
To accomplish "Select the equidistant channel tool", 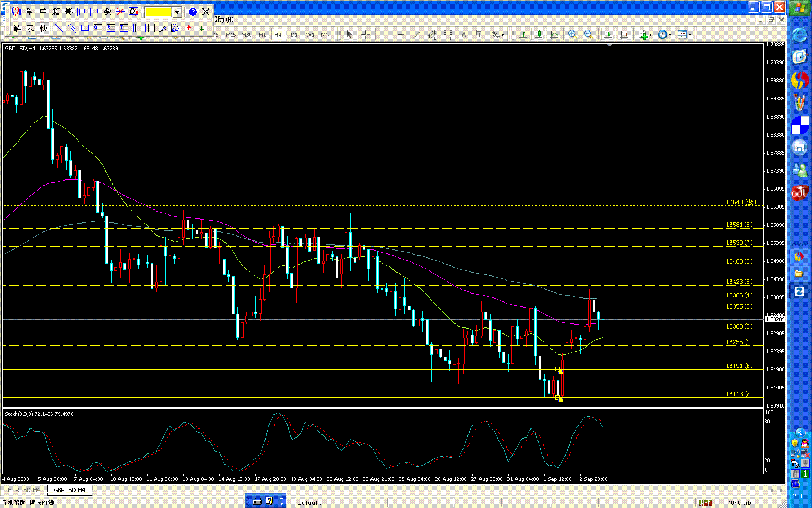I will pos(432,34).
